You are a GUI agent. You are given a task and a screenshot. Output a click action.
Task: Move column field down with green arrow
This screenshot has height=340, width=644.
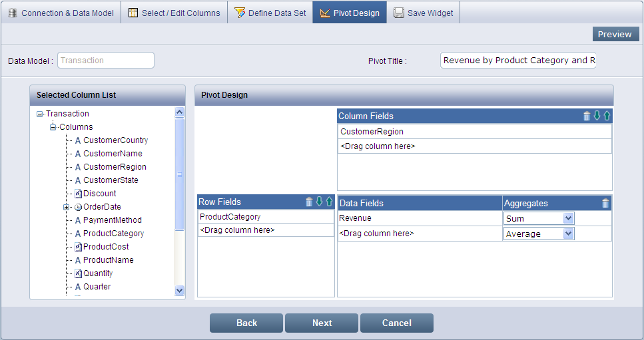tap(597, 116)
